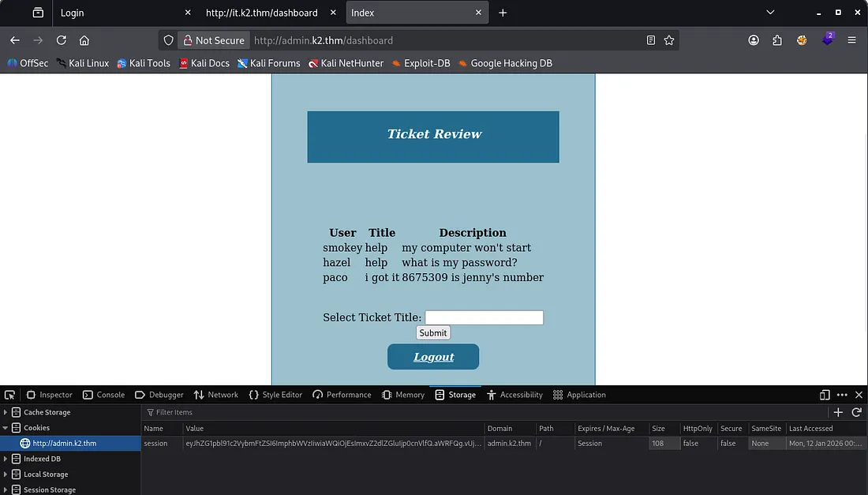Open the extensions puzzle icon
This screenshot has width=868, height=495.
[777, 40]
